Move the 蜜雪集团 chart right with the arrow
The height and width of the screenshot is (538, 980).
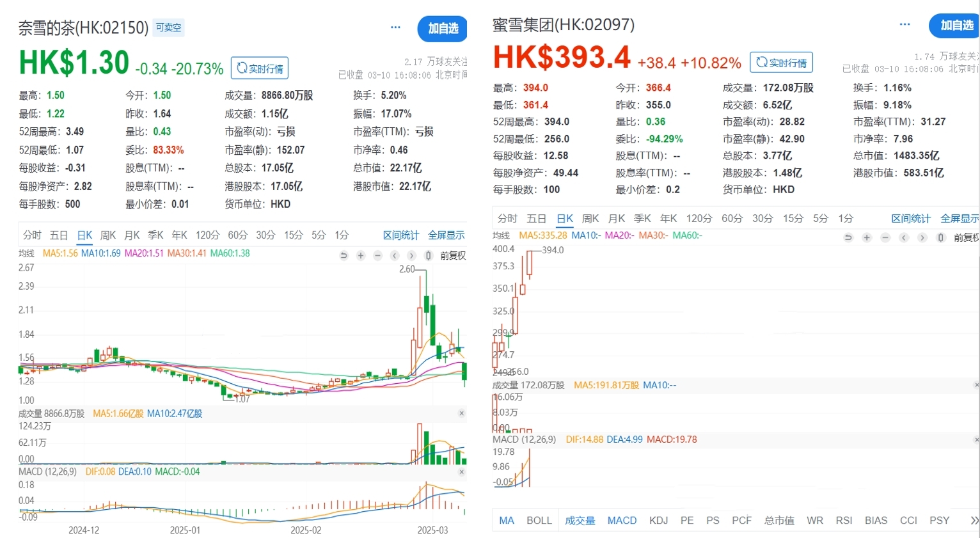tap(922, 237)
